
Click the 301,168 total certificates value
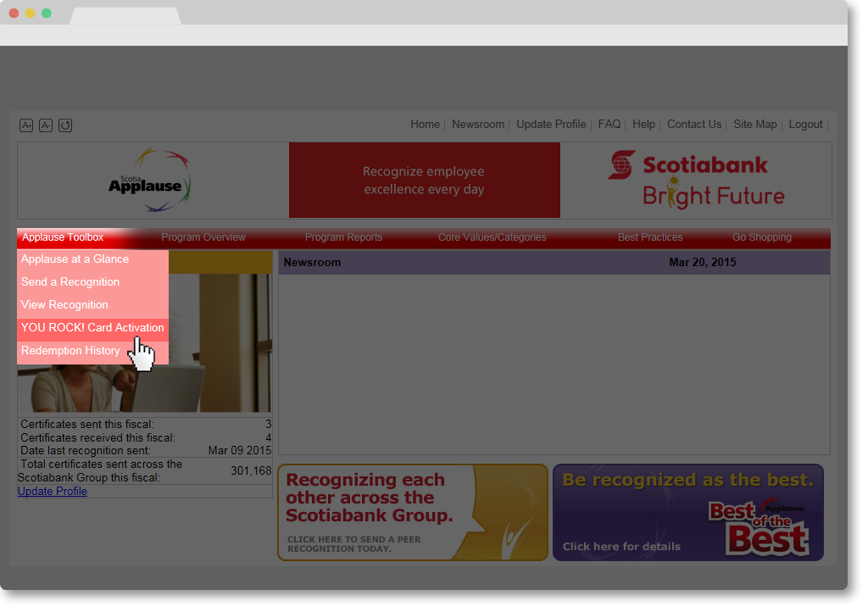[251, 471]
